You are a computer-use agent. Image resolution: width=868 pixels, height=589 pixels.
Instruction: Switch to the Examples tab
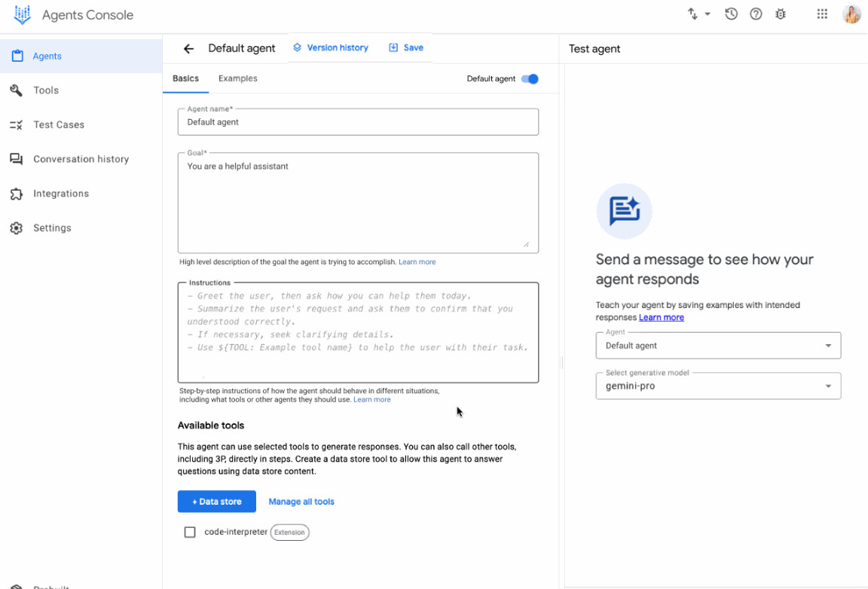237,78
